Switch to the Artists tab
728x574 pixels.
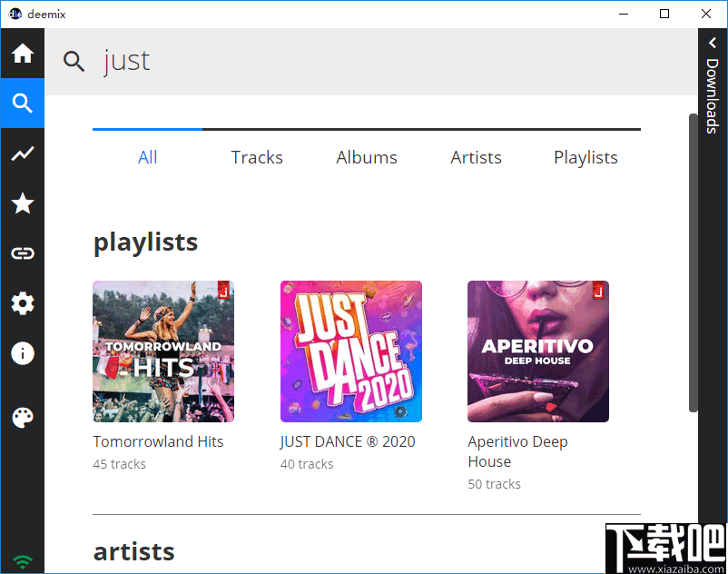pos(476,157)
